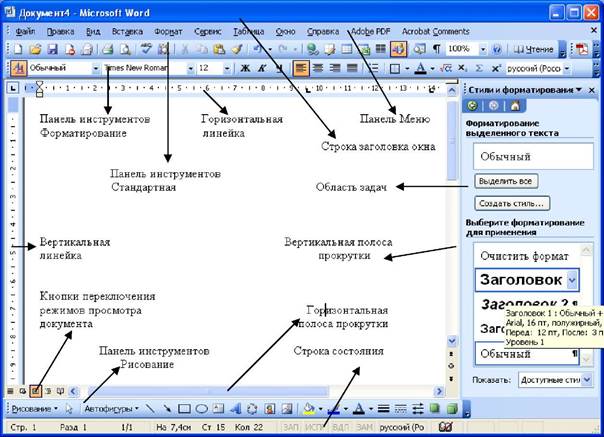Click the Home icon in task pane
Viewport: 604px width, 437px height.
point(515,105)
